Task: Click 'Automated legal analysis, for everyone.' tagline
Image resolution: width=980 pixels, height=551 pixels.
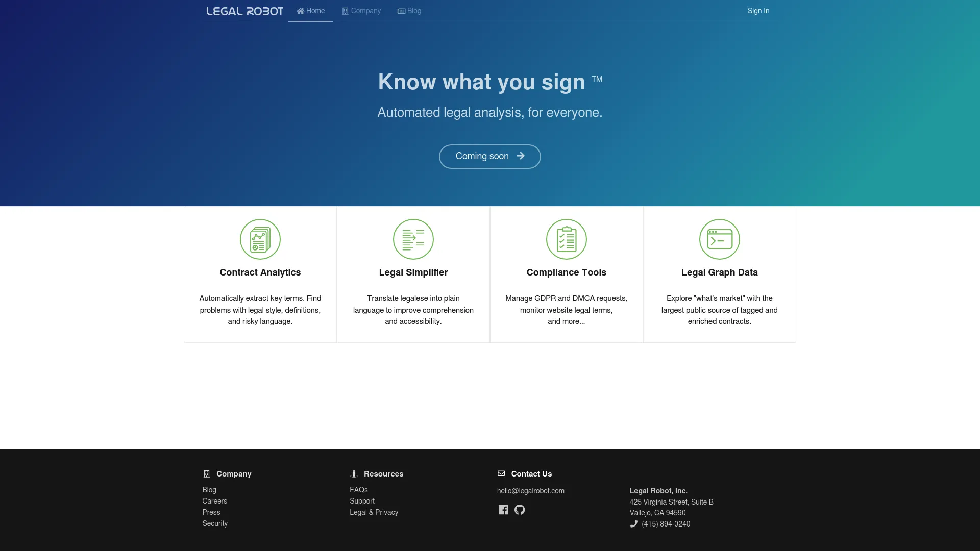Action: pos(490,112)
